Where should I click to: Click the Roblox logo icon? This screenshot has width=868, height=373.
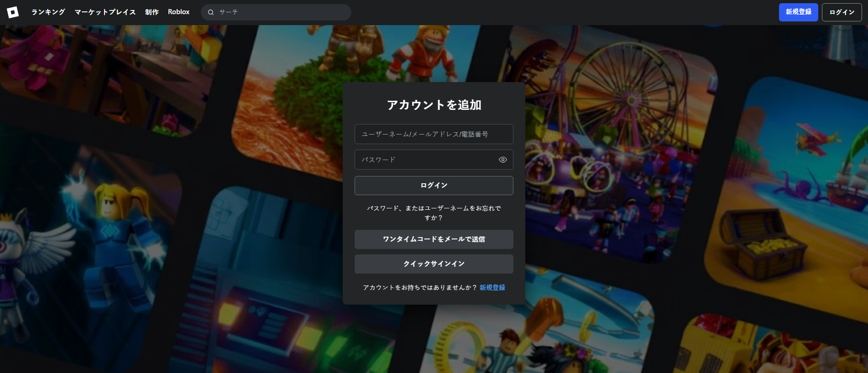click(13, 12)
